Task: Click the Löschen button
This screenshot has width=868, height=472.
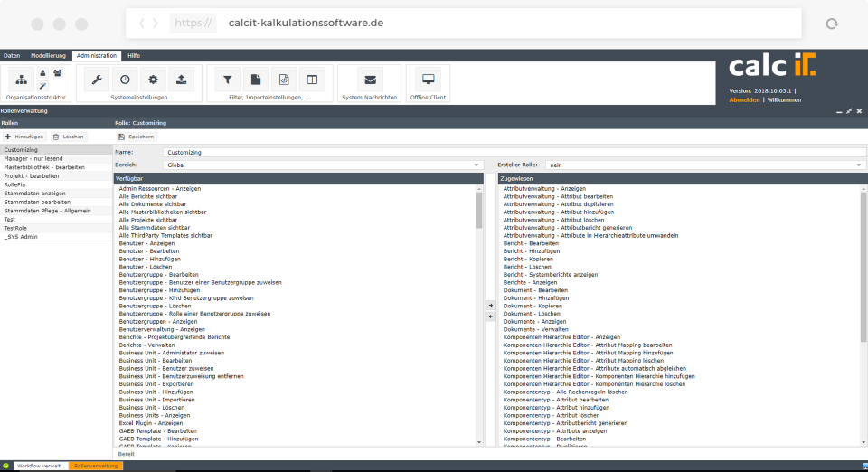Action: point(68,137)
